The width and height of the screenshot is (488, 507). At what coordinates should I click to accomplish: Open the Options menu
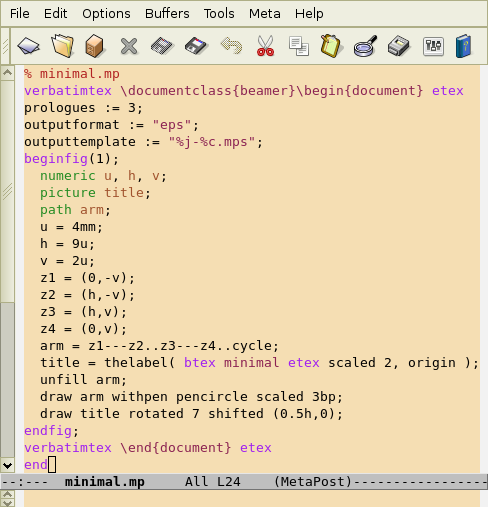pos(106,14)
